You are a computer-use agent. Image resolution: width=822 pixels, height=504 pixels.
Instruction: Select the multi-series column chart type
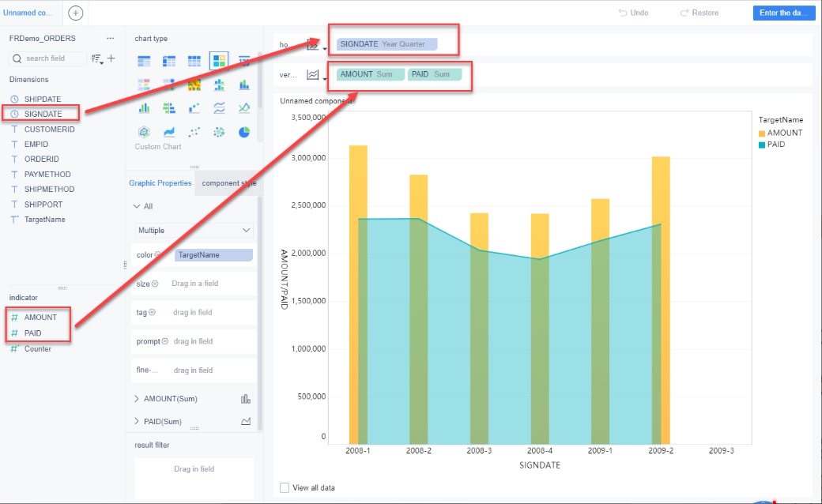[x=144, y=108]
